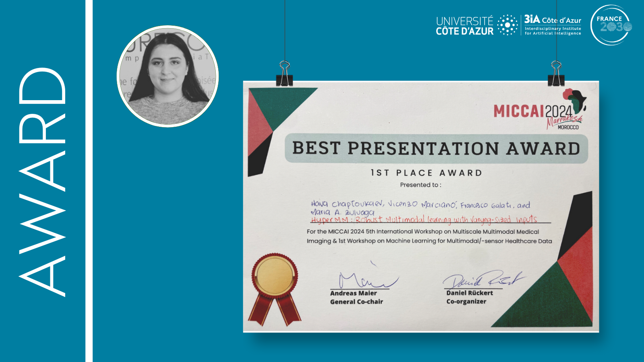The height and width of the screenshot is (362, 644).
Task: Click the 'Imaging & 1st Workshop on Machine Learning' line
Action: point(429,241)
